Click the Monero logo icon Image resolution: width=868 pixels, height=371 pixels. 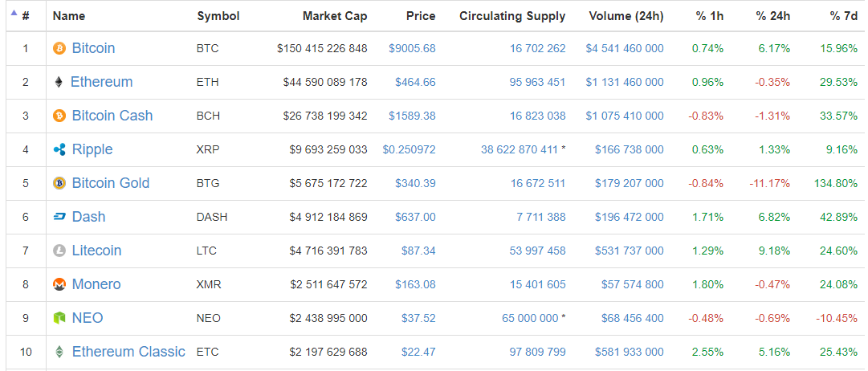click(x=59, y=285)
